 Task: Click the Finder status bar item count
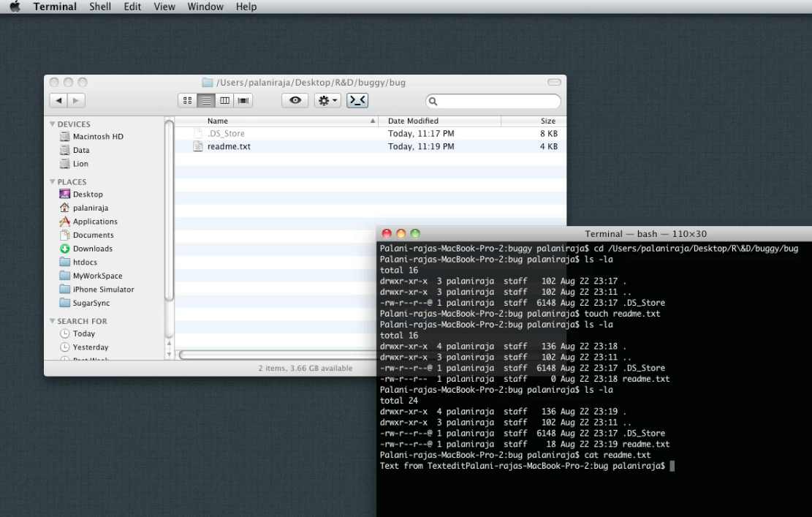pos(306,368)
